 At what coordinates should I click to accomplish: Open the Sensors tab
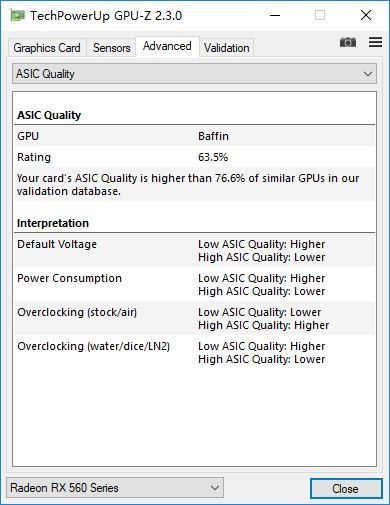coord(111,48)
